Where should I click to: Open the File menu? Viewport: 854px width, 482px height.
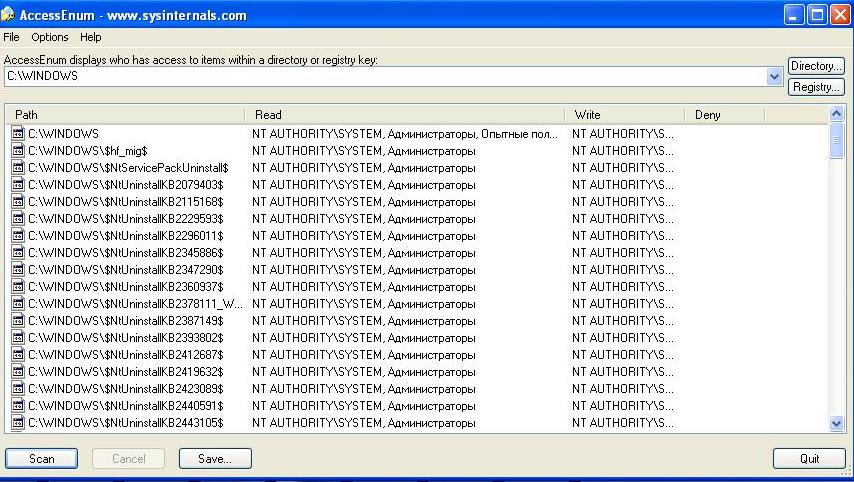coord(11,37)
